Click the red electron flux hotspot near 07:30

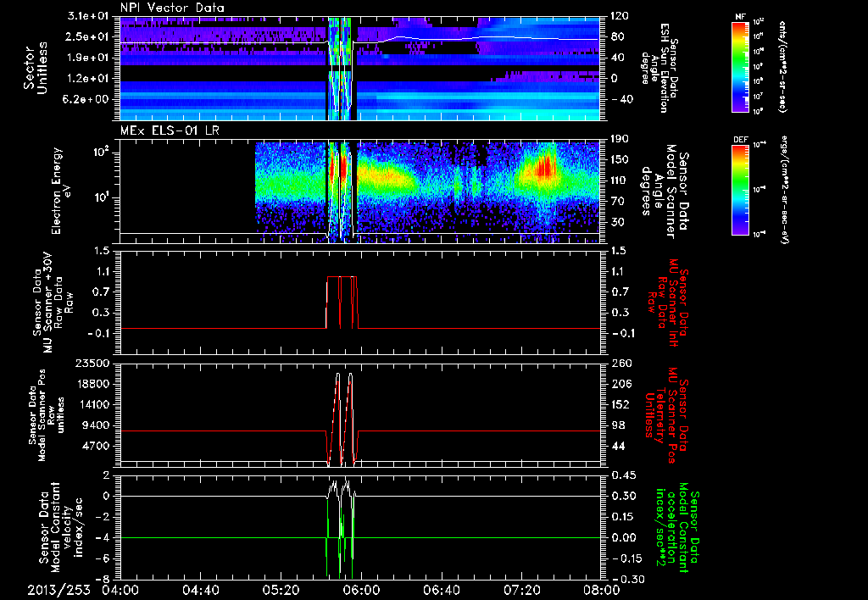click(x=545, y=167)
